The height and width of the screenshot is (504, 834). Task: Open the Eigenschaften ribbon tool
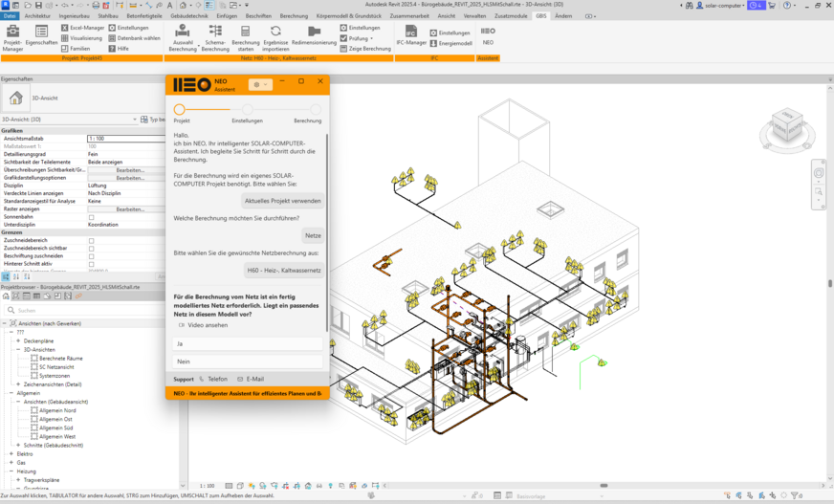(x=41, y=35)
